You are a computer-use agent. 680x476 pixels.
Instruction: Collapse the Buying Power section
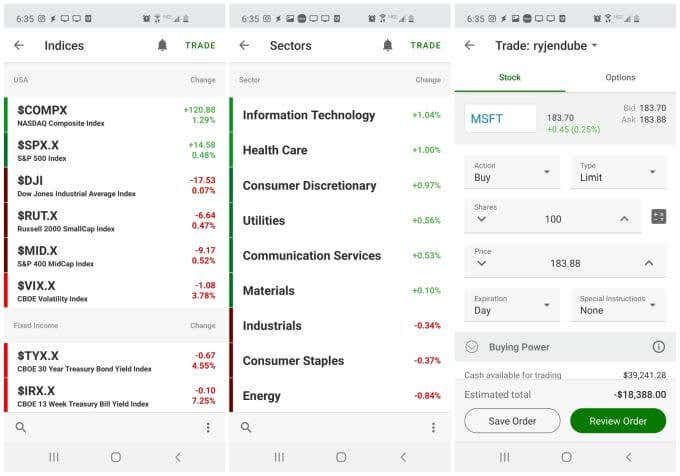472,347
